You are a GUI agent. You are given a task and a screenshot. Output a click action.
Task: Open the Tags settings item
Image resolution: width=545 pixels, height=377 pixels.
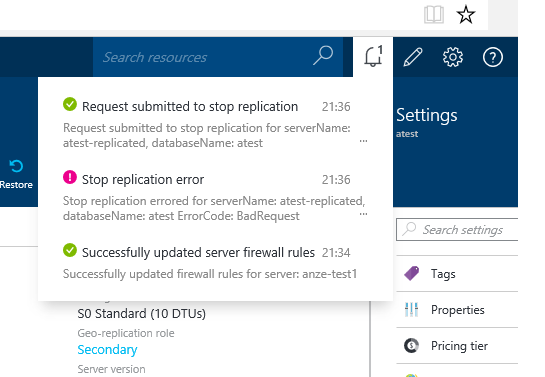(x=457, y=273)
